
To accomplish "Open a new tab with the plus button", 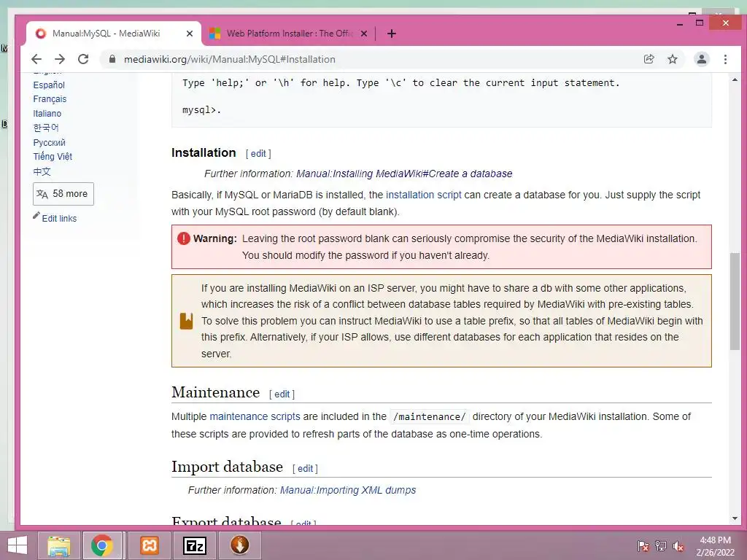I will click(392, 34).
